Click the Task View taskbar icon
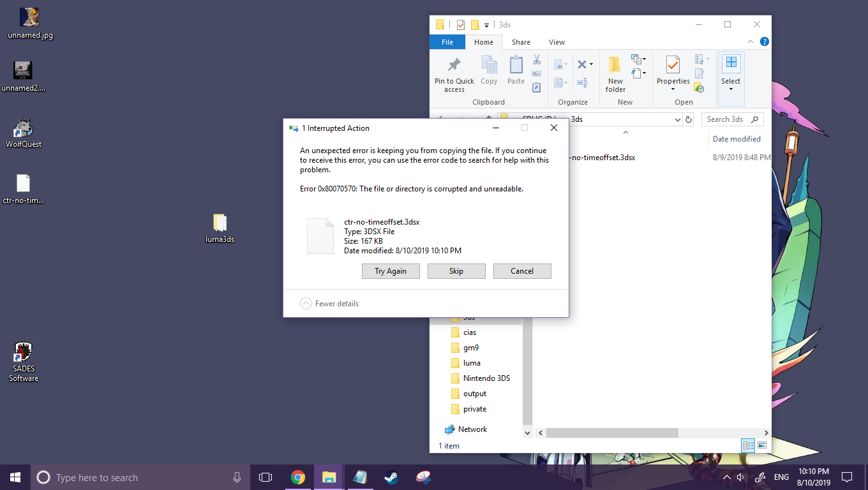This screenshot has width=868, height=490. pos(266,477)
